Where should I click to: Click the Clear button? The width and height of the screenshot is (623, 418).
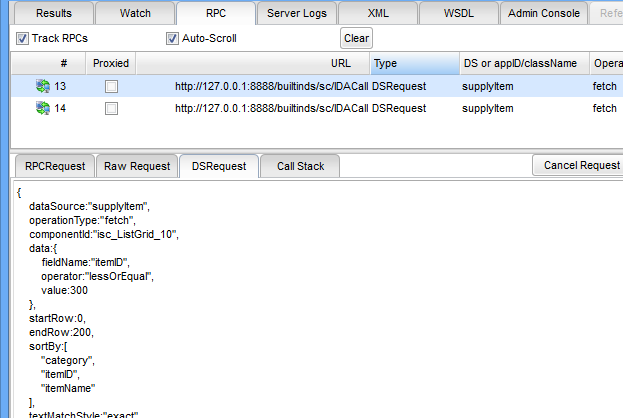click(x=356, y=39)
